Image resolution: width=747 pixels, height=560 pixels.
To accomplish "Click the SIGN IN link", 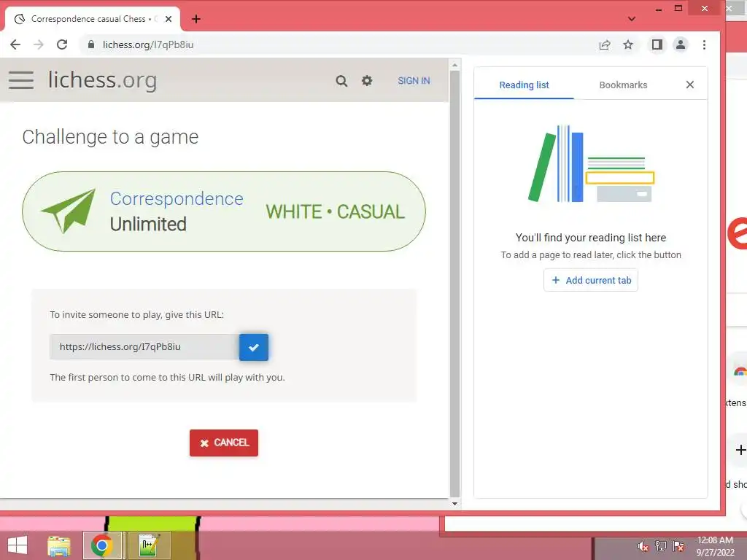I will point(414,80).
